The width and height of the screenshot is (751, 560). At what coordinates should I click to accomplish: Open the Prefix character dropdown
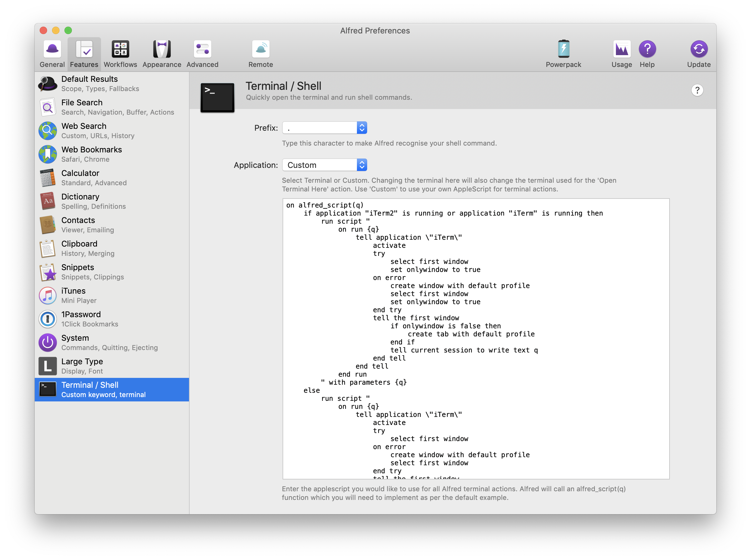coord(324,128)
